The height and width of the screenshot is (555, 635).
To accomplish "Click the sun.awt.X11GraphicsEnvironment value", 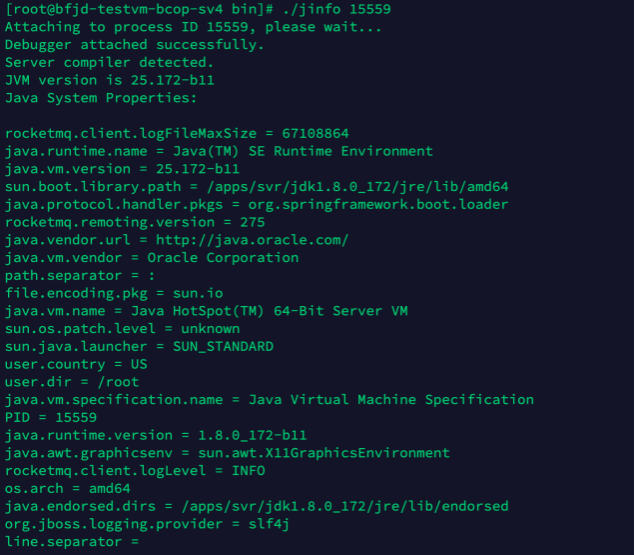I will pyautogui.click(x=324, y=453).
